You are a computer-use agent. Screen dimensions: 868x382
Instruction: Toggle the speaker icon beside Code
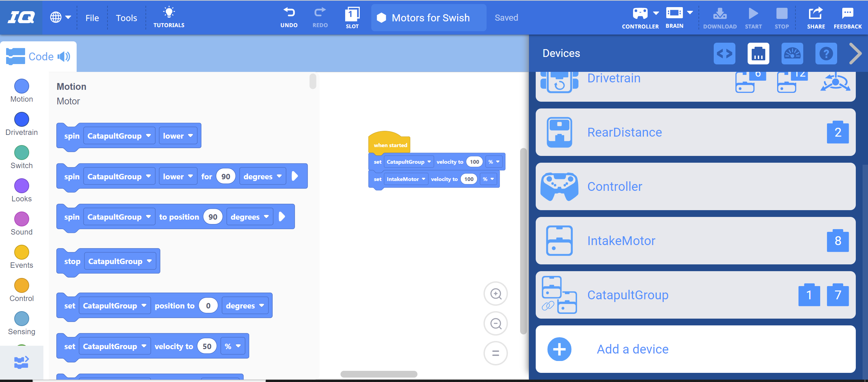[x=64, y=56]
